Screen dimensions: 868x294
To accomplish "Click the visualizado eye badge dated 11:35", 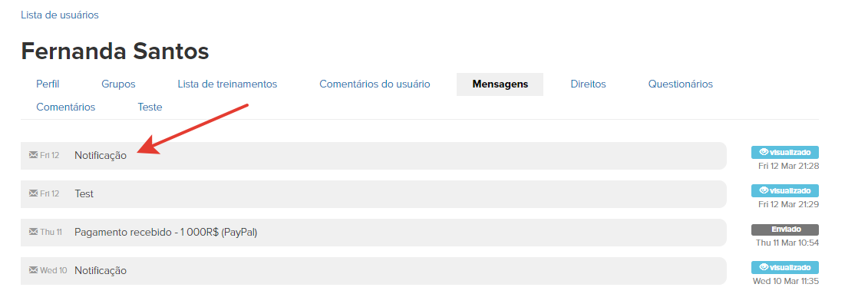I will [784, 267].
